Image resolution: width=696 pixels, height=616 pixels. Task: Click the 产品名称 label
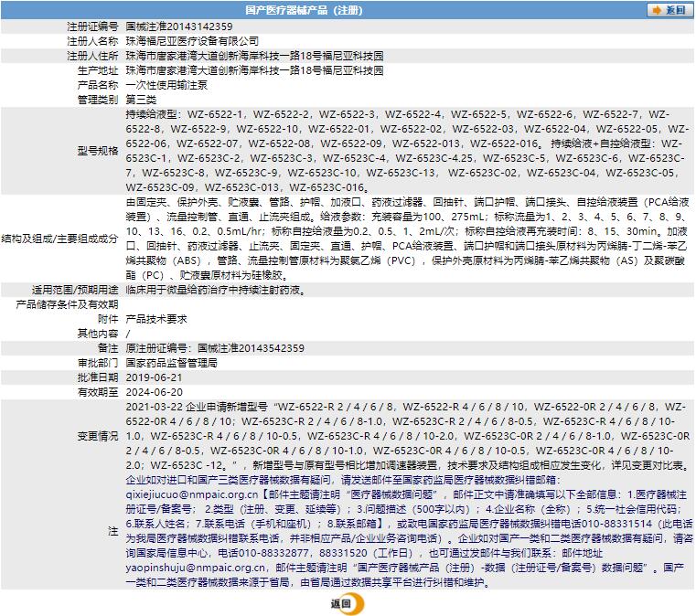point(98,85)
